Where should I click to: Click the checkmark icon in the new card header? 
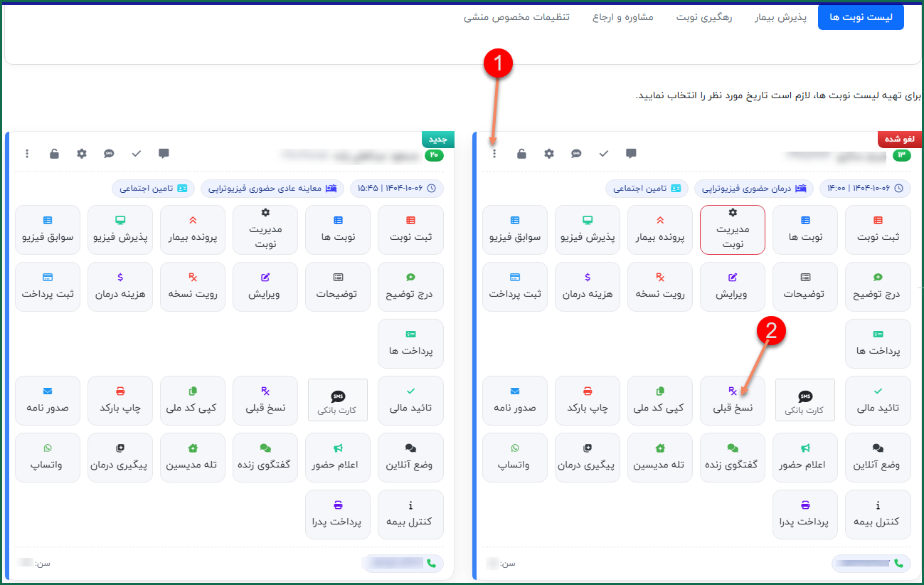point(137,154)
